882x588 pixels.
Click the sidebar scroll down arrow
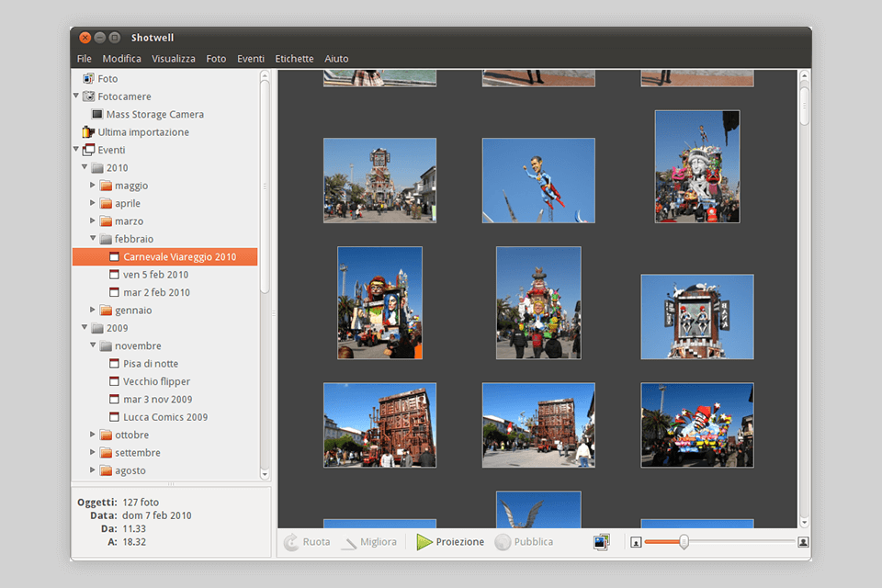click(x=265, y=474)
